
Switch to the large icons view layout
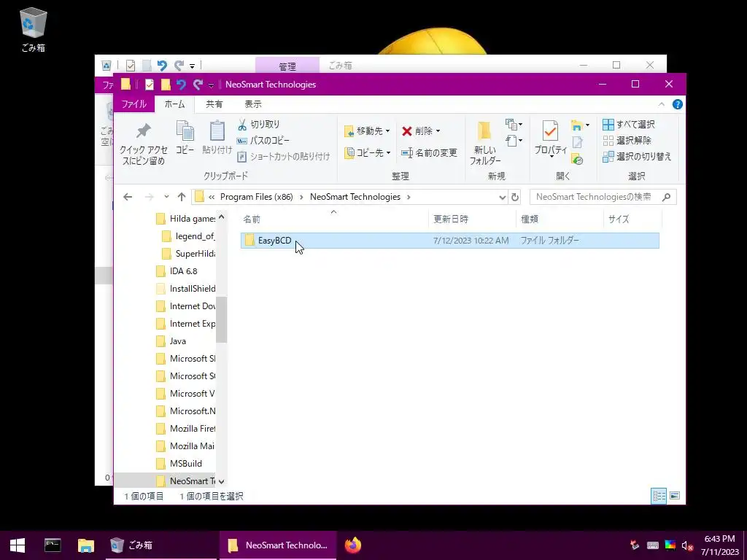675,496
